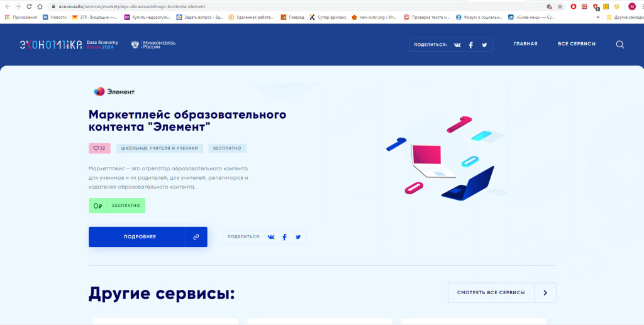Open the Главред bookmark
The image size is (644, 325).
click(292, 17)
